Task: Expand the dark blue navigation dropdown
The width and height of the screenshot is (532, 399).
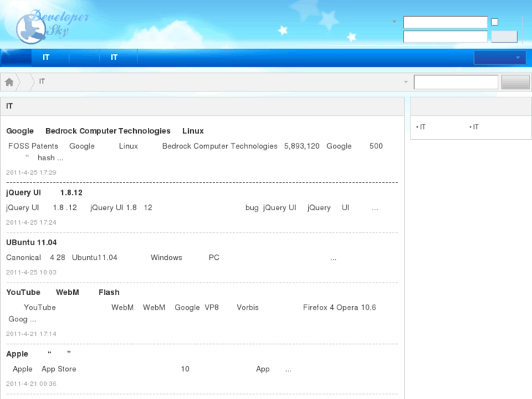Action: point(500,58)
